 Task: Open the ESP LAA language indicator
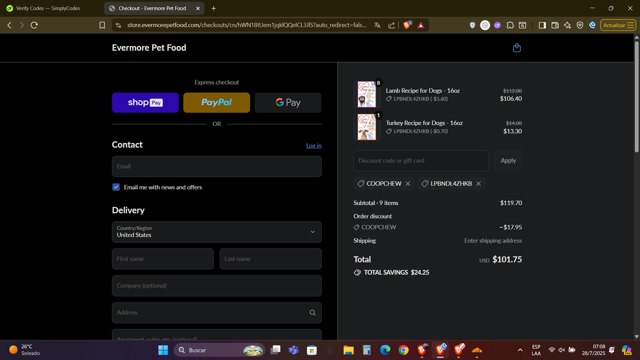(x=536, y=350)
